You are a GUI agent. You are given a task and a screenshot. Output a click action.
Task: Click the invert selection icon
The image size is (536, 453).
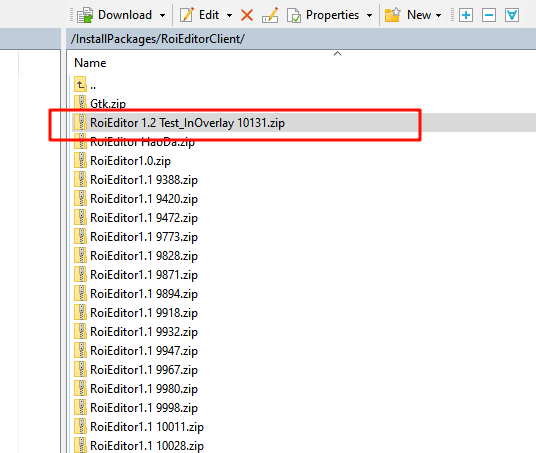512,15
